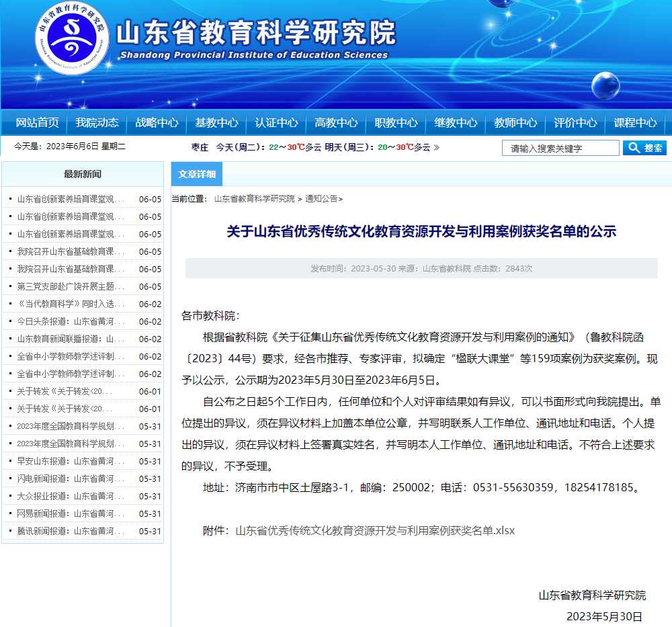Open news 第三党支部赴广饶开展主题
Image resolution: width=672 pixels, height=627 pixels.
71,286
